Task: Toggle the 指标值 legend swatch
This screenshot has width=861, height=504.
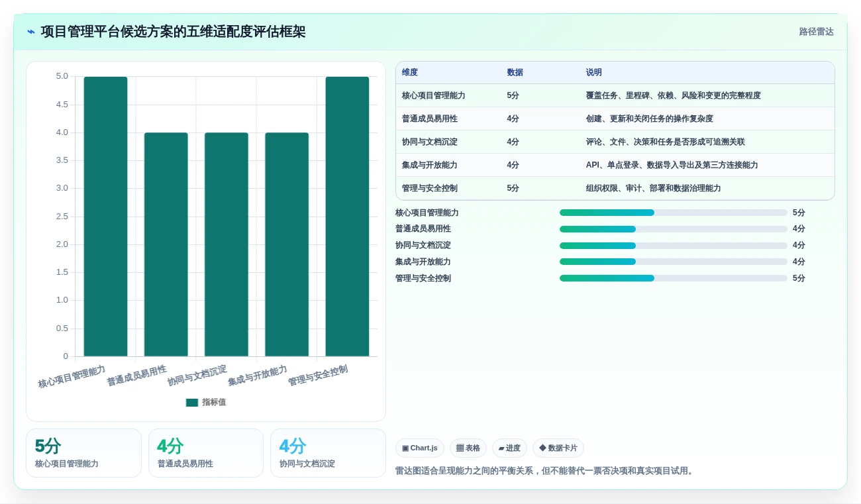Action: 192,403
